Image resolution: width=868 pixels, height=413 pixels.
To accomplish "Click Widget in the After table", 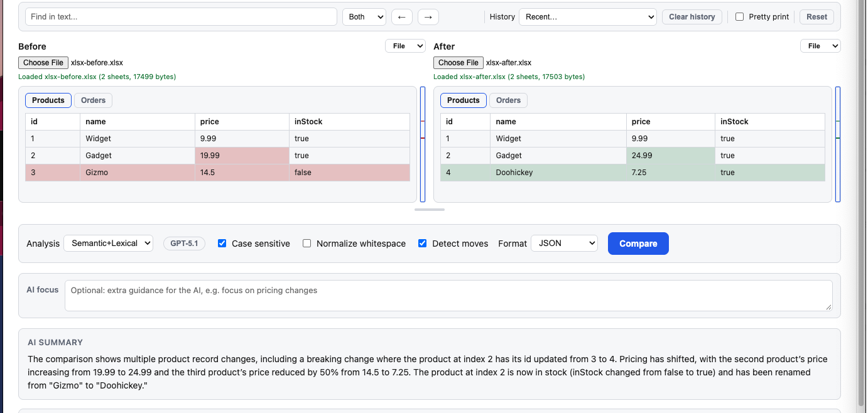I will (558, 139).
